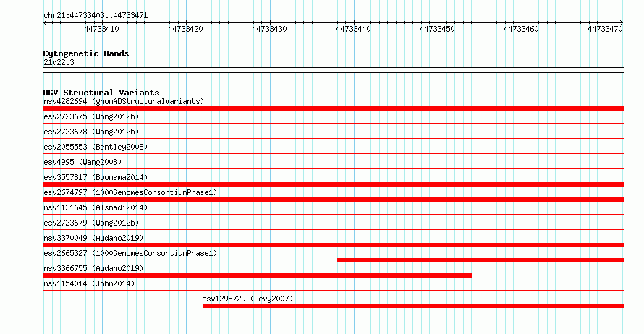Image resolution: width=644 pixels, height=334 pixels.
Task: Select ruler coordinate 44733420
Action: [185, 29]
